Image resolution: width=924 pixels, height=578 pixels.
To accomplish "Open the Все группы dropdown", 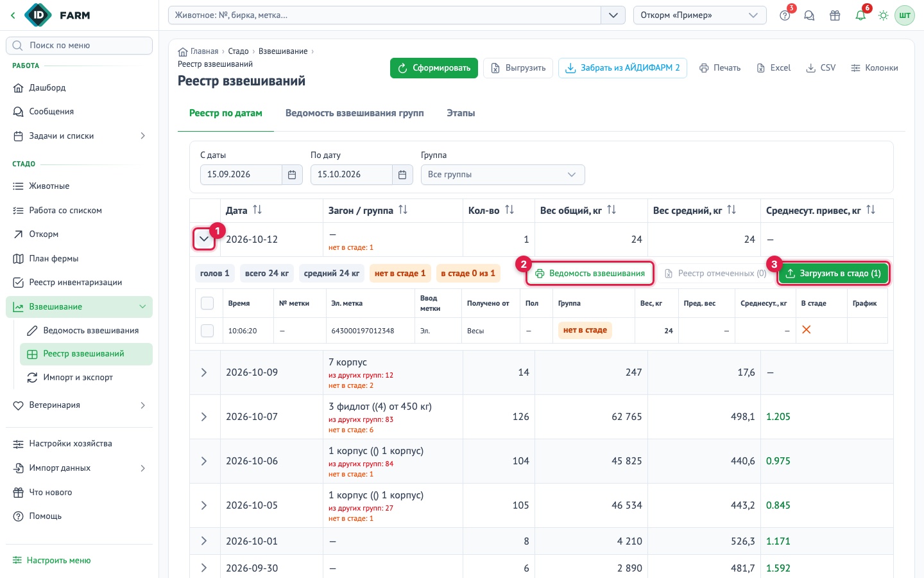I will click(503, 175).
